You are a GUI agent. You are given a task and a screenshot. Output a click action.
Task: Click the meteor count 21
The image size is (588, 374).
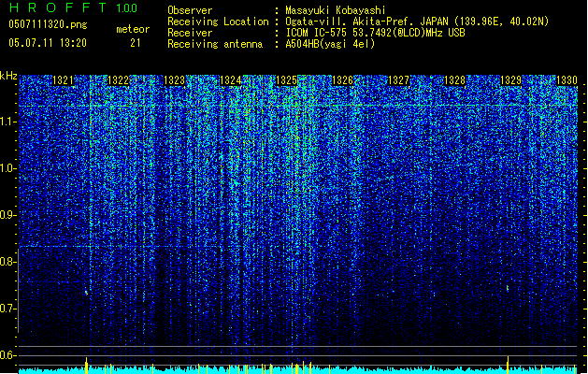[x=136, y=43]
